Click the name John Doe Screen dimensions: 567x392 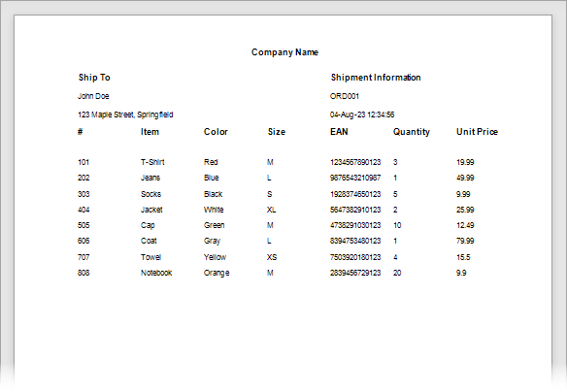point(93,96)
